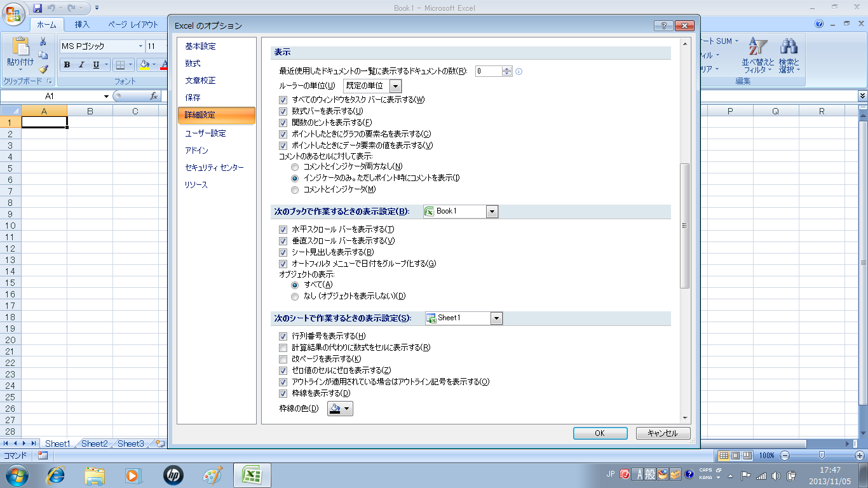Uncheck 枠線を表示する gridlines checkbox
Viewport: 868px width, 488px height.
click(283, 393)
